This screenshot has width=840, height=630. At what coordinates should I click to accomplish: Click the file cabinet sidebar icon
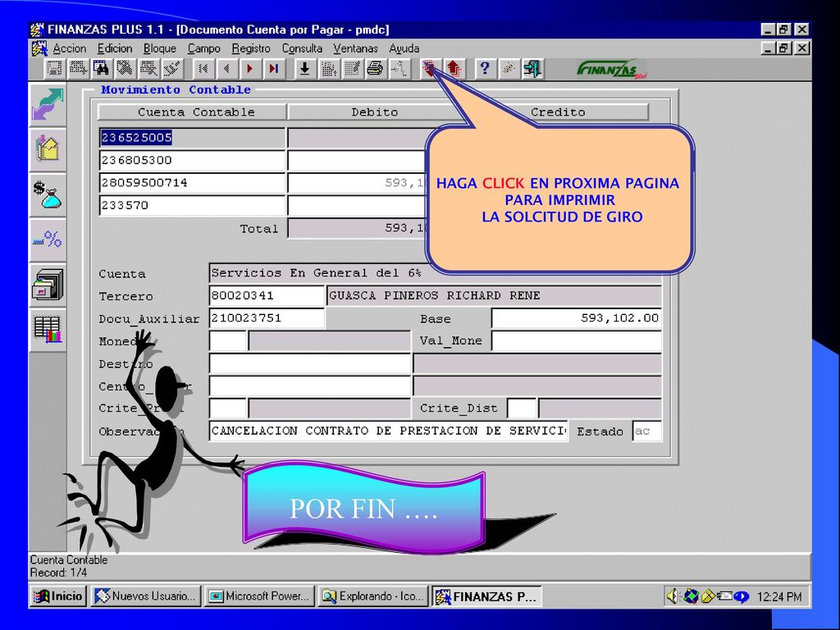(48, 284)
